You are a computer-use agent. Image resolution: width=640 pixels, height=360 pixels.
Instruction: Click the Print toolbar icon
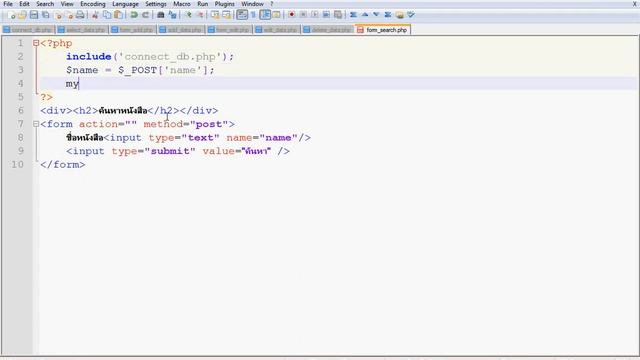point(80,15)
